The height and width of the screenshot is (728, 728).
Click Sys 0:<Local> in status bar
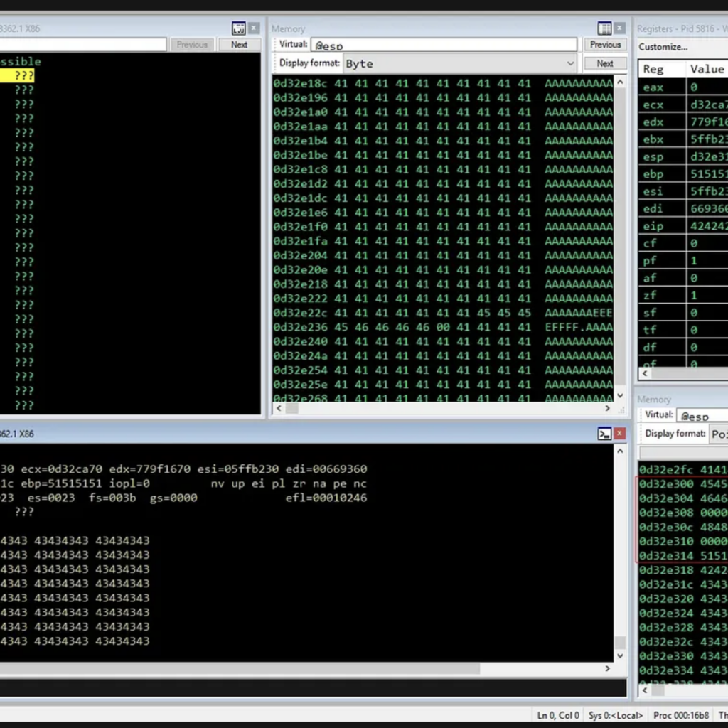tap(616, 715)
